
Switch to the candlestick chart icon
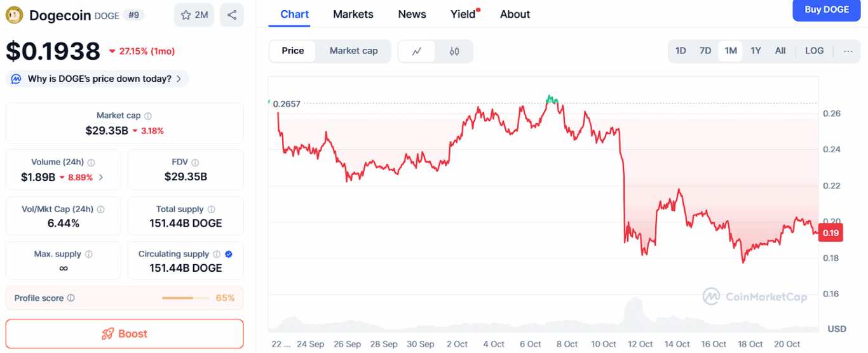[454, 51]
